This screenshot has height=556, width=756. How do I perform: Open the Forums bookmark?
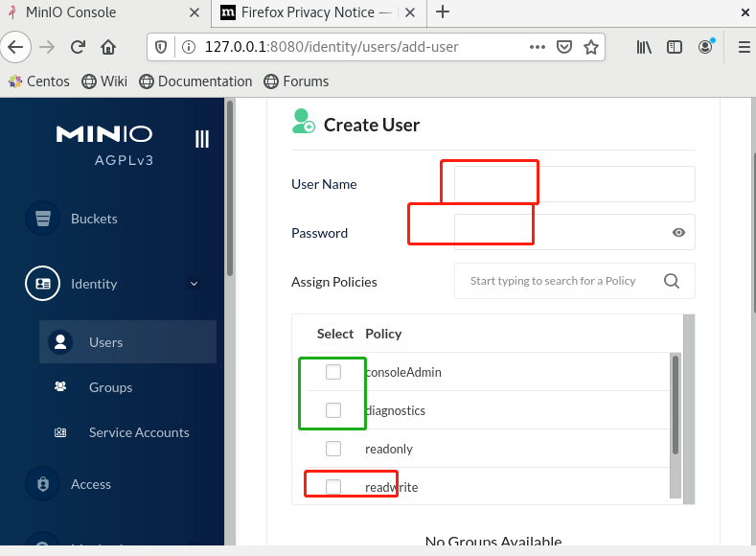[x=296, y=81]
